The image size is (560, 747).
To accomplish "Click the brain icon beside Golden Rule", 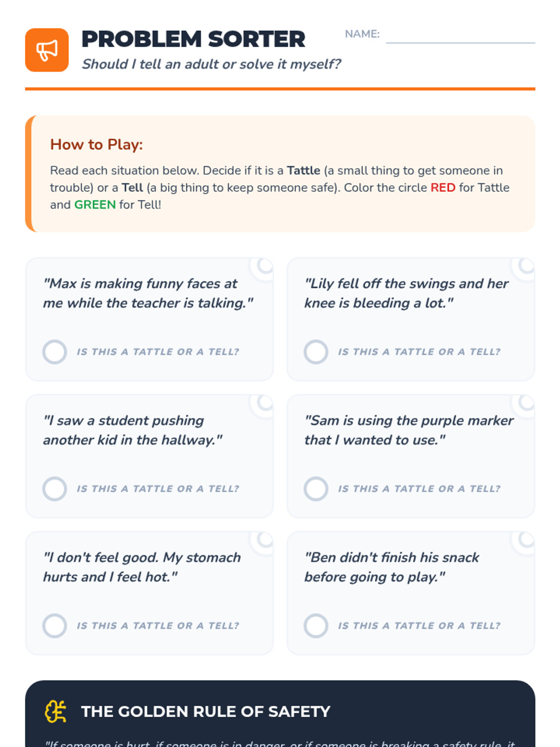I will pos(56,712).
